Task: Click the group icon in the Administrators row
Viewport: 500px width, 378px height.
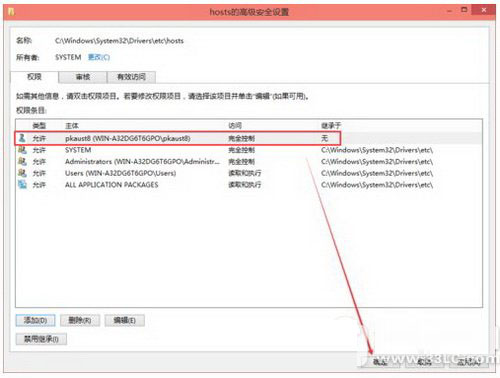Action: click(22, 161)
